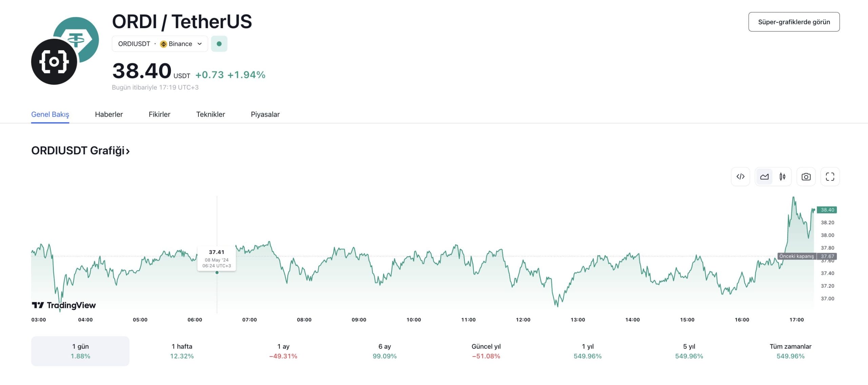Switch to candlestick chart style
This screenshot has width=868, height=385.
(783, 176)
